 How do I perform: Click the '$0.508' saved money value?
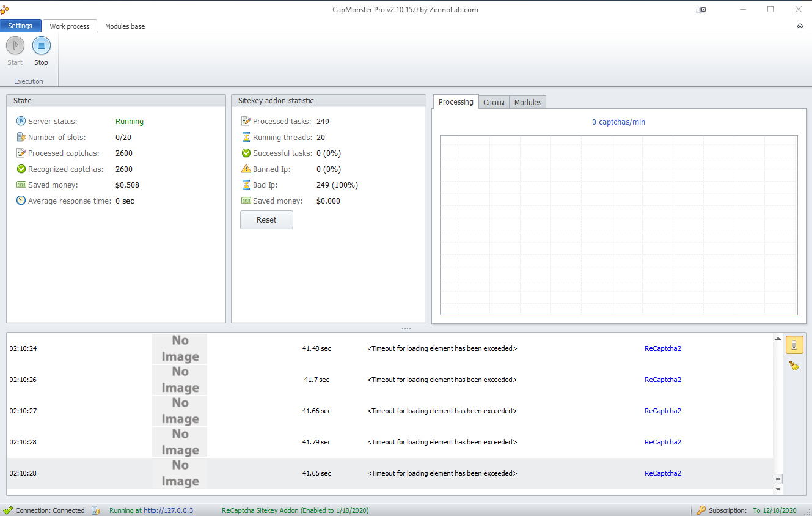click(x=127, y=185)
